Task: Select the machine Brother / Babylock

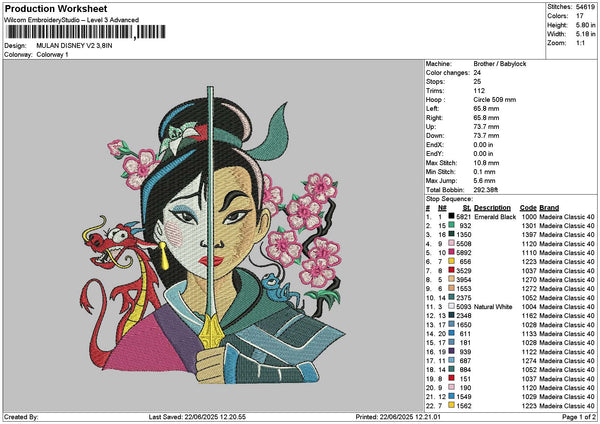Action: (500, 64)
